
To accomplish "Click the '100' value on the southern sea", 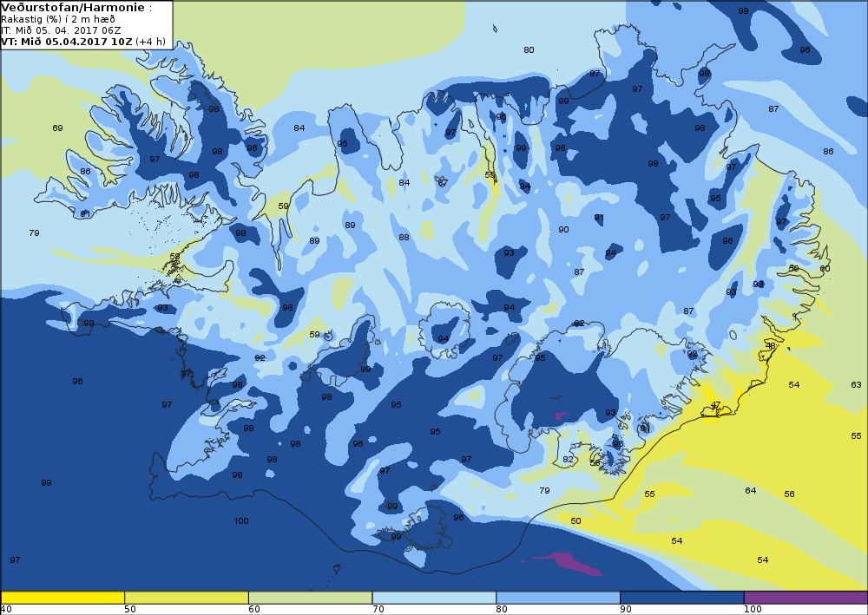I will click(x=240, y=521).
